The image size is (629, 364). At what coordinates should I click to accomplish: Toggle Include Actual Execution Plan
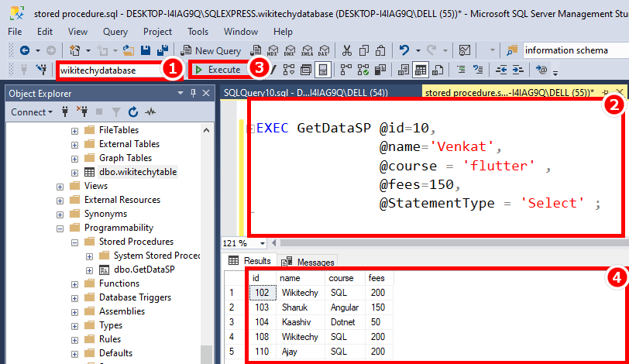(x=345, y=70)
